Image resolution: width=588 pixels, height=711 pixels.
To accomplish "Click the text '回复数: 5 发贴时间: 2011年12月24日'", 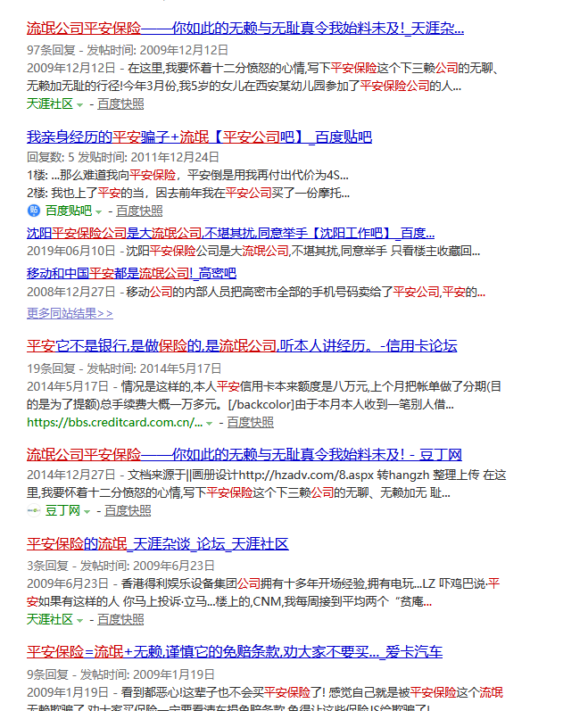I will point(123,157).
